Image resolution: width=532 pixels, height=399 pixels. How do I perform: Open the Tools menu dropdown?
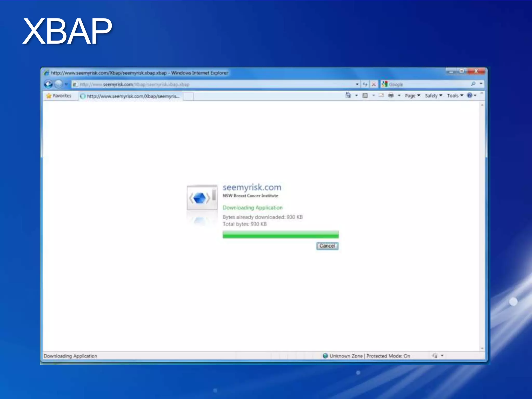point(455,96)
